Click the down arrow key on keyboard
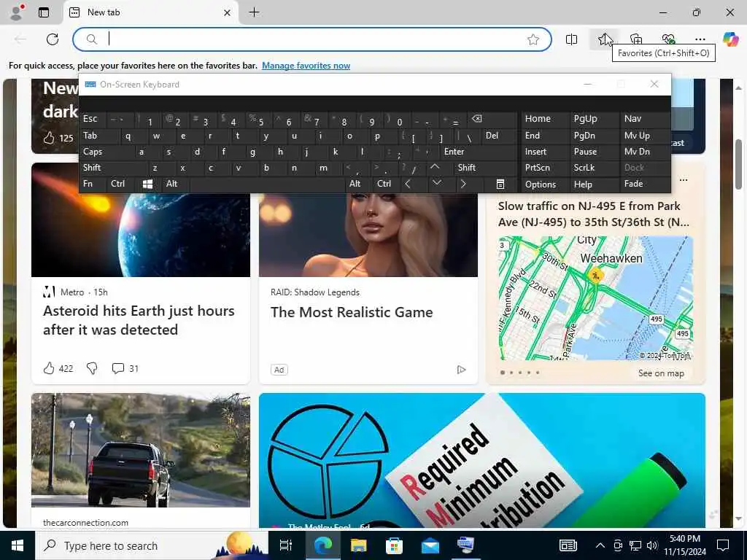Image resolution: width=747 pixels, height=560 pixels. coord(436,183)
